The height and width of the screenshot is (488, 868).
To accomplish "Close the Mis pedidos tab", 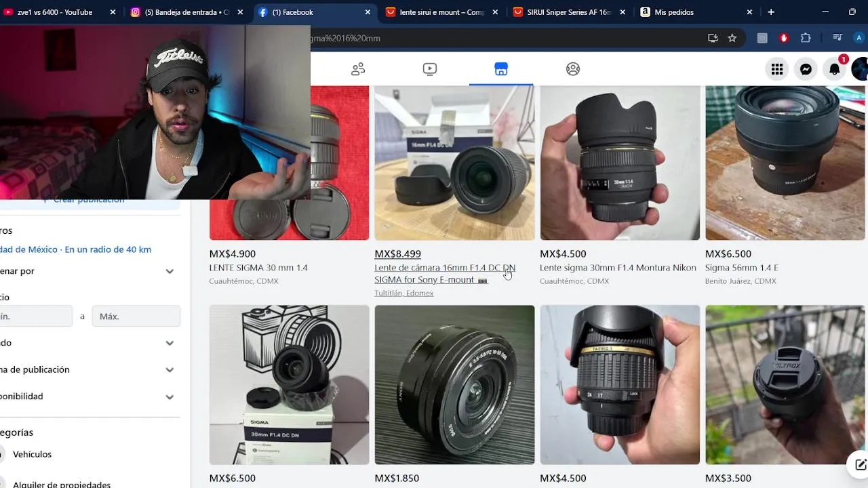I will (749, 12).
